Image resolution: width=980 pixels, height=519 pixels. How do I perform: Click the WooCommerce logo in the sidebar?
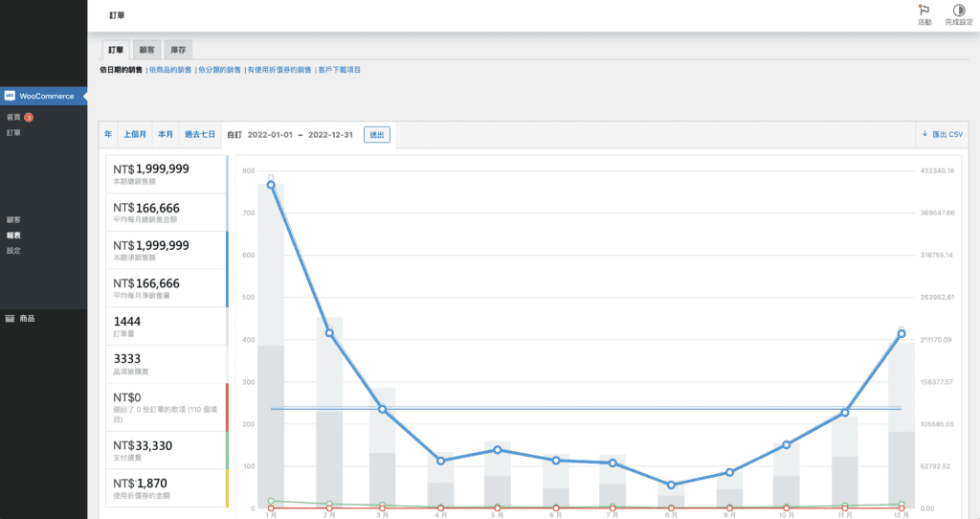coord(10,96)
